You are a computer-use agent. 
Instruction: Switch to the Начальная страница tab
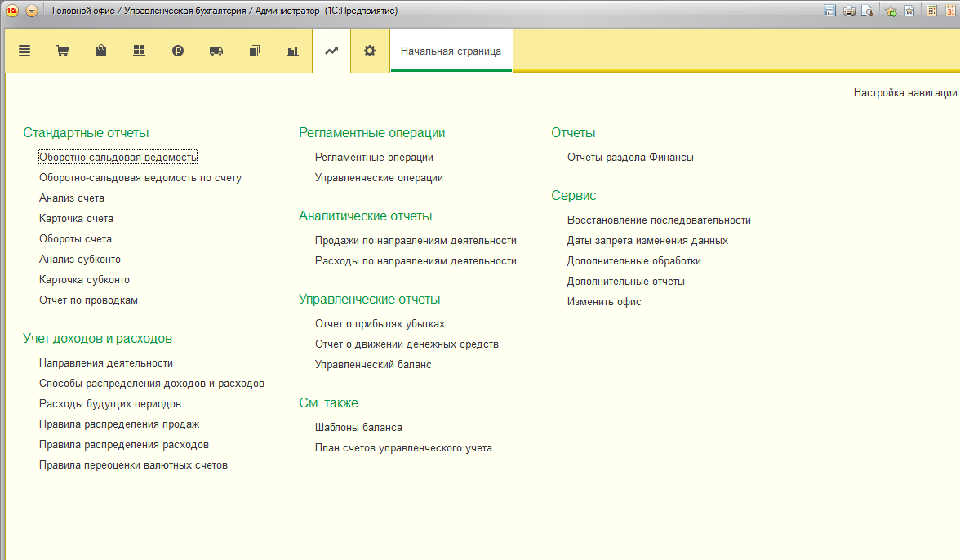click(x=451, y=51)
